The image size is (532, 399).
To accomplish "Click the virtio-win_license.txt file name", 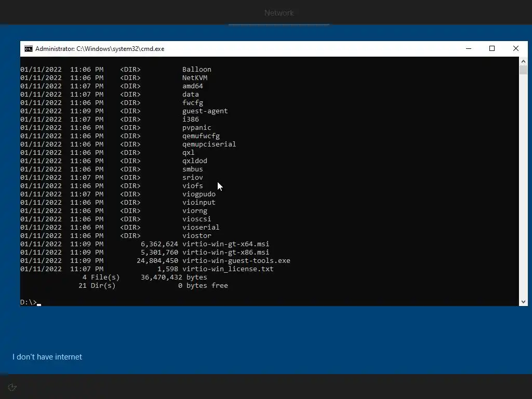I will click(228, 269).
